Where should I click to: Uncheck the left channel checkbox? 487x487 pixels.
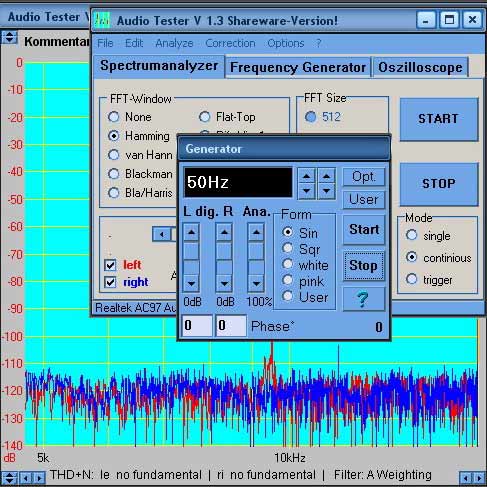pos(110,265)
